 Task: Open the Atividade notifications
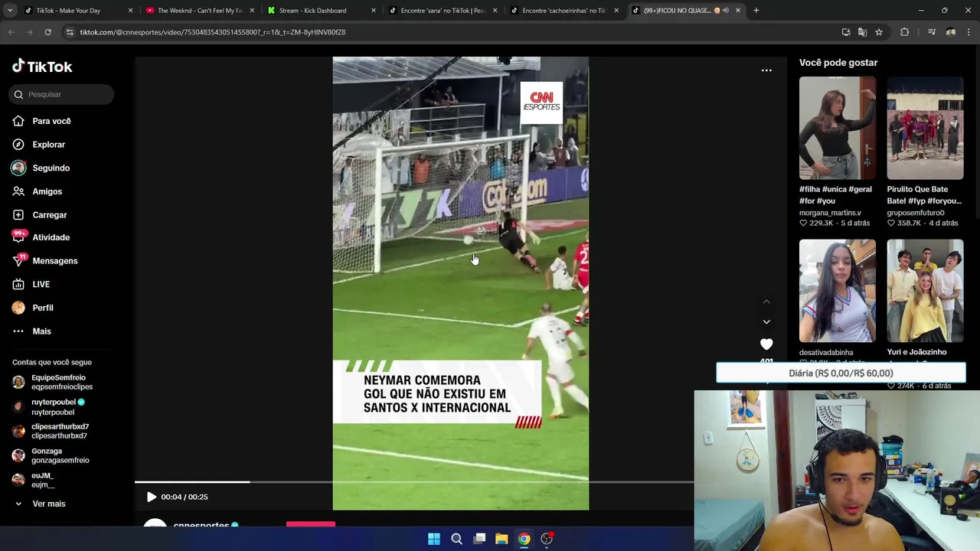[51, 237]
